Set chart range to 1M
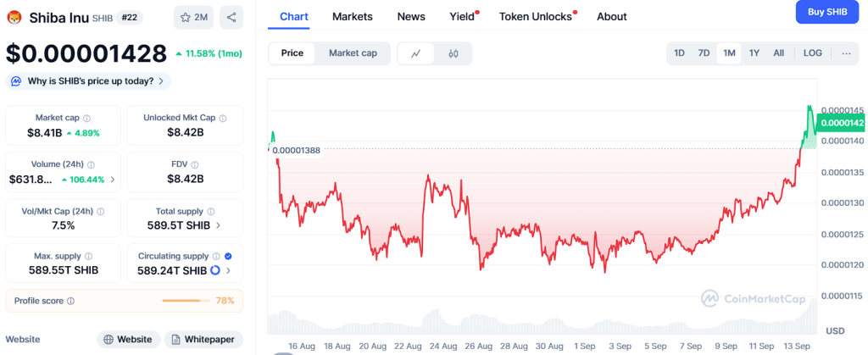The height and width of the screenshot is (355, 868). [x=729, y=53]
